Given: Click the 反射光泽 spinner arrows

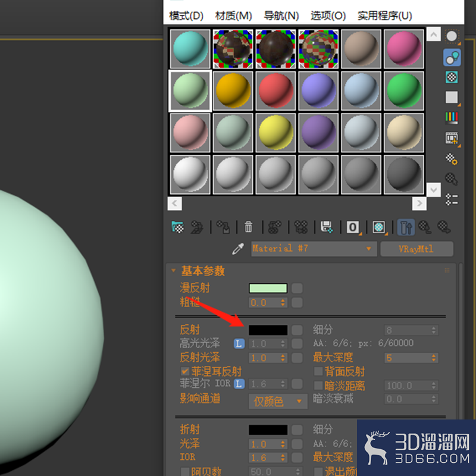Looking at the screenshot, I should 283,358.
